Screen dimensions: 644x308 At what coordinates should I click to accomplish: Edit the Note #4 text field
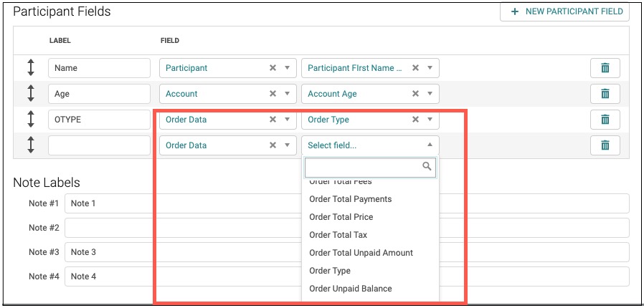[346, 276]
